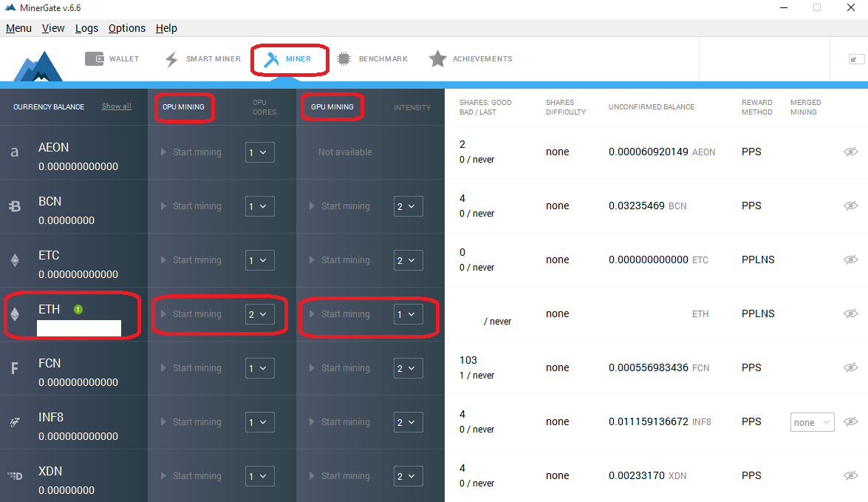The width and height of the screenshot is (868, 502).
Task: Toggle visibility eye for FCN row
Action: click(851, 367)
